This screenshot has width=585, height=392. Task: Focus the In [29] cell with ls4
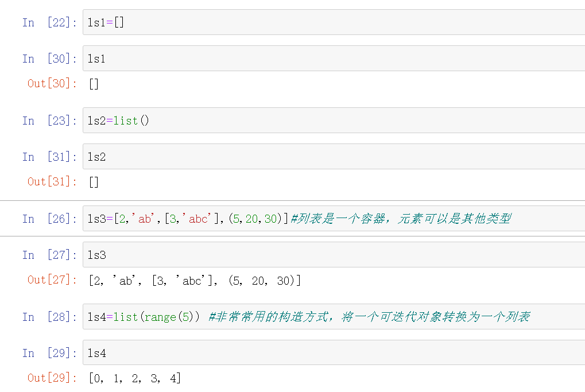tap(333, 353)
